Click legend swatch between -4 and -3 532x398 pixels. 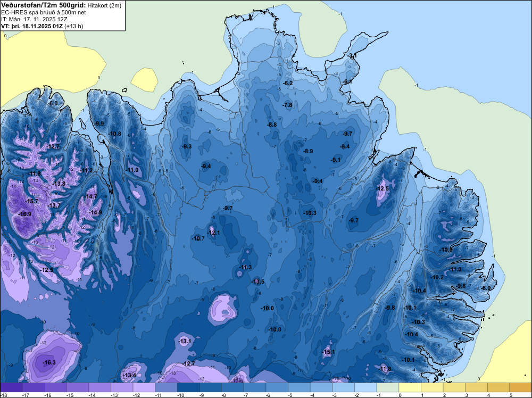[x=321, y=387]
